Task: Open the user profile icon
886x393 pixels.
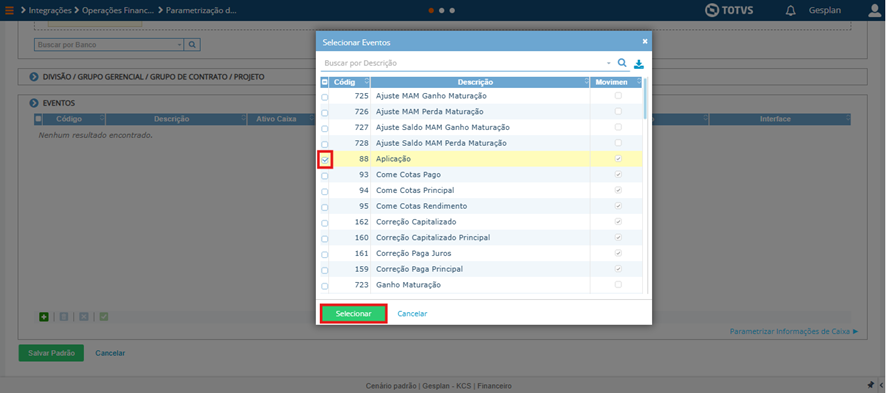Action: pos(875,10)
